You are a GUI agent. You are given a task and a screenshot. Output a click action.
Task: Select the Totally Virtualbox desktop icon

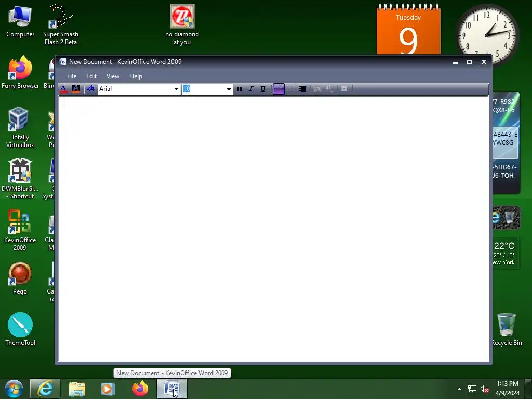(20, 128)
